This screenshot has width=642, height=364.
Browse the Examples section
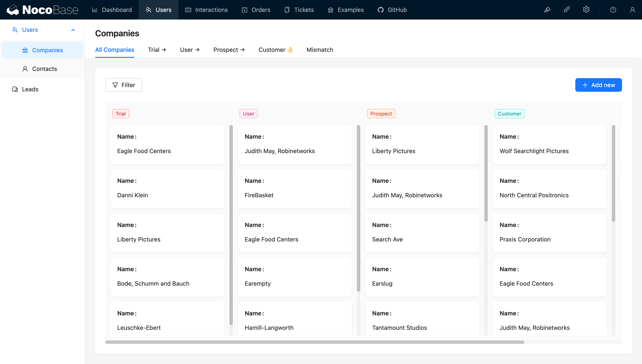[x=351, y=10]
